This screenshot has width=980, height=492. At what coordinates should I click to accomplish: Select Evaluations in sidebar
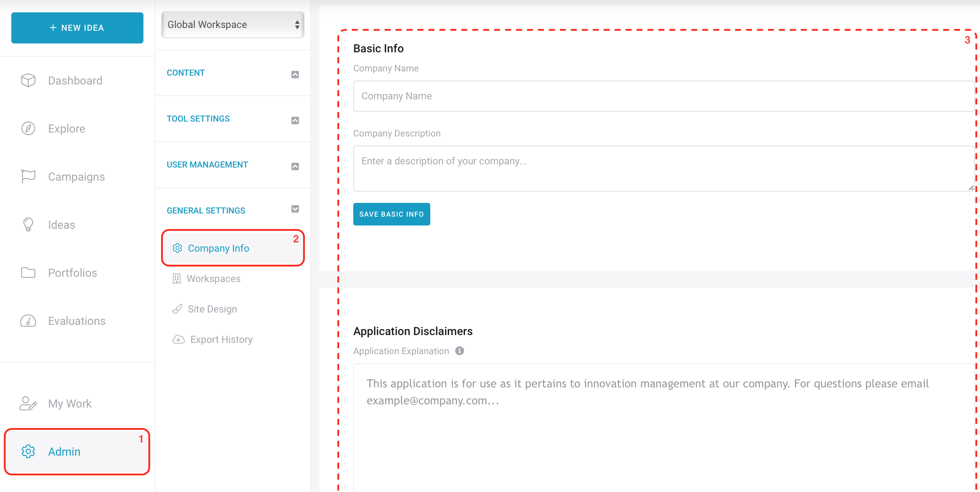[x=77, y=321]
